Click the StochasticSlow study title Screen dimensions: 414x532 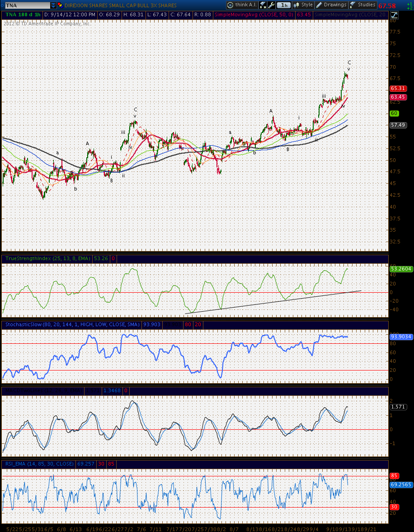pos(72,325)
